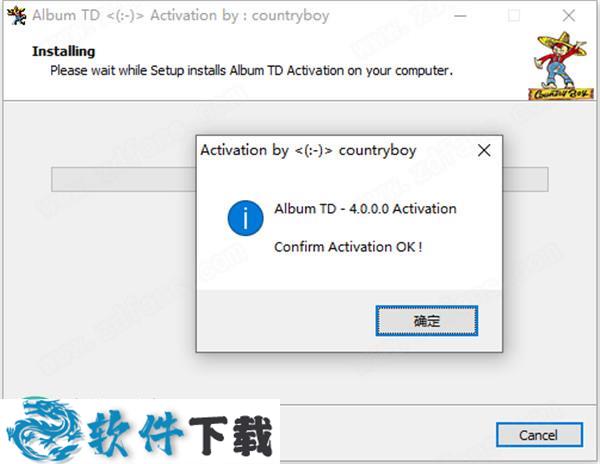600x464 pixels.
Task: Click the progress bar right of the dialog
Action: pos(525,179)
